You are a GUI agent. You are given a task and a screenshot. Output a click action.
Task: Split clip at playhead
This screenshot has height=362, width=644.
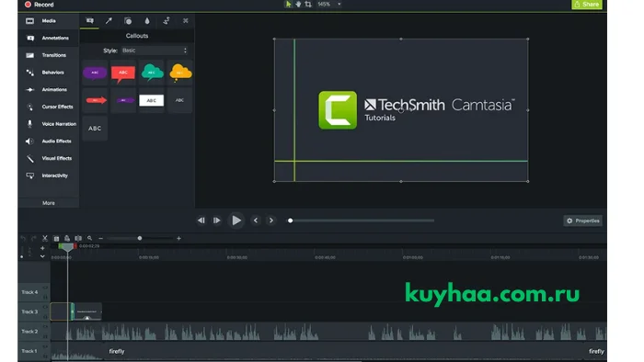pyautogui.click(x=78, y=238)
